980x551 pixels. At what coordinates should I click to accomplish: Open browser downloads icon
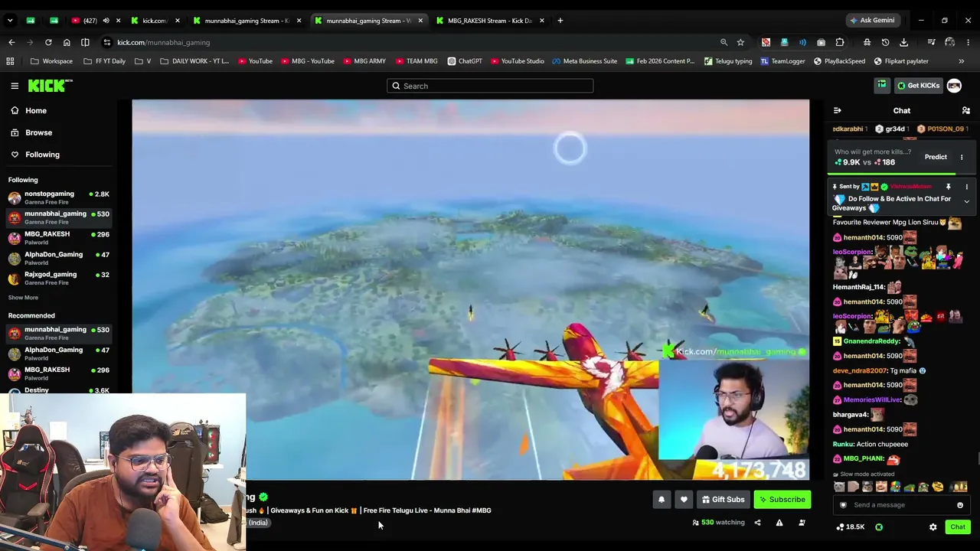click(x=903, y=43)
